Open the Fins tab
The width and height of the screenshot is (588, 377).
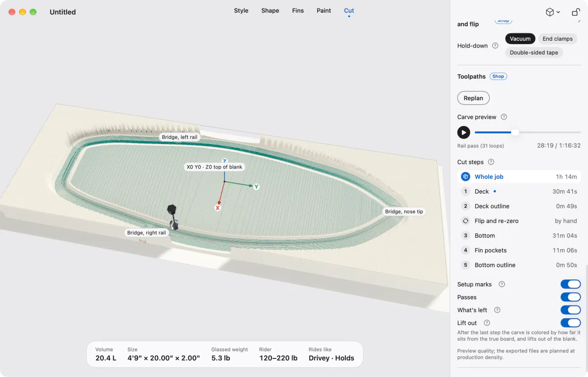(x=298, y=11)
